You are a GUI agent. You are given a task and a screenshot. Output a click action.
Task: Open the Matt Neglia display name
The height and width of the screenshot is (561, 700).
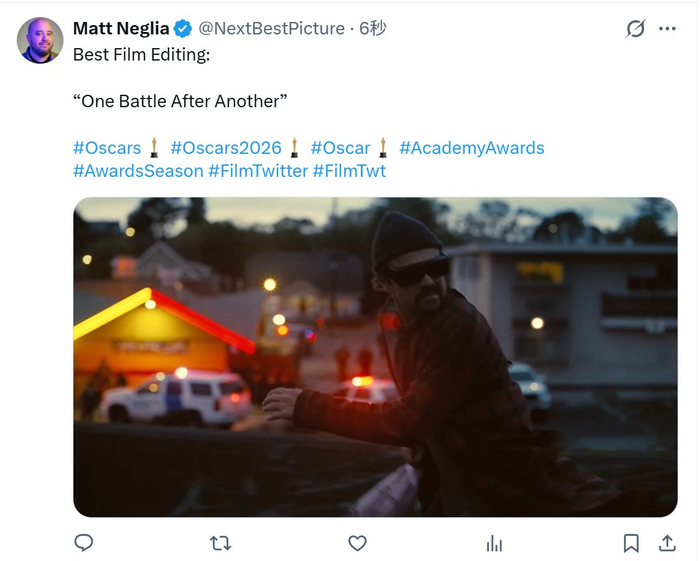coord(121,29)
